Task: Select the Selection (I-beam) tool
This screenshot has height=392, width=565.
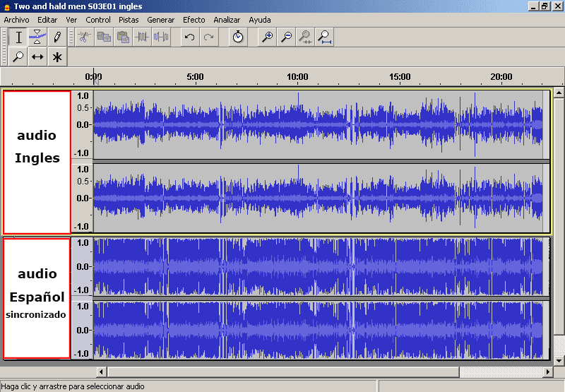Action: point(18,37)
